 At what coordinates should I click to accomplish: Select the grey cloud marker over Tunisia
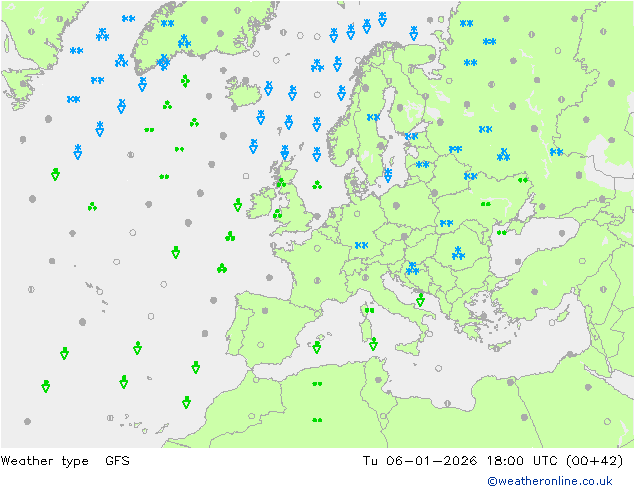pos(378,380)
